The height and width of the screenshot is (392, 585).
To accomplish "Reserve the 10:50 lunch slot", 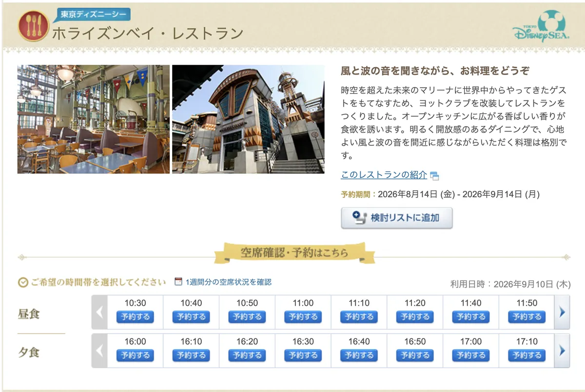I will tap(247, 317).
